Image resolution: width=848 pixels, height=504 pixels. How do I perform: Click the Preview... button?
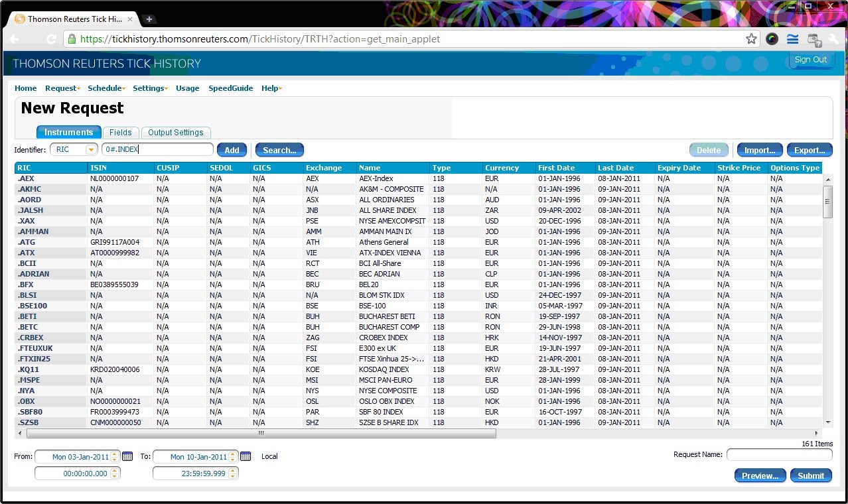coord(760,475)
